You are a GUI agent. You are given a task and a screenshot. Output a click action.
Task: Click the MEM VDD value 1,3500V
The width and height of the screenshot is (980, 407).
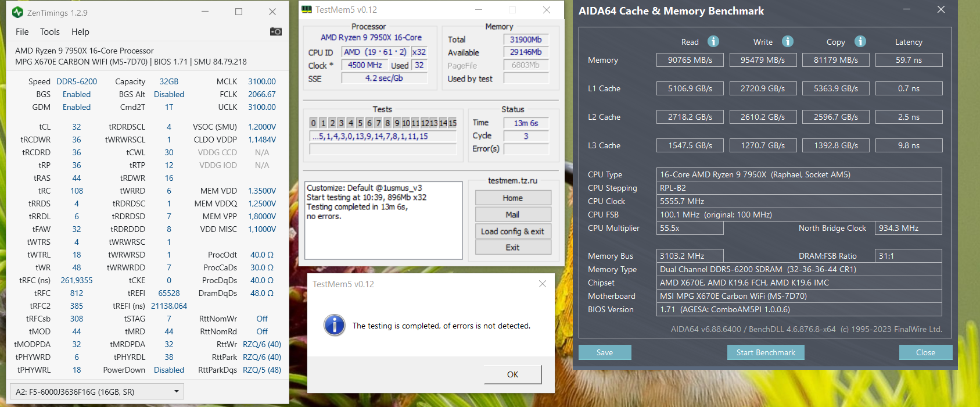coord(262,191)
